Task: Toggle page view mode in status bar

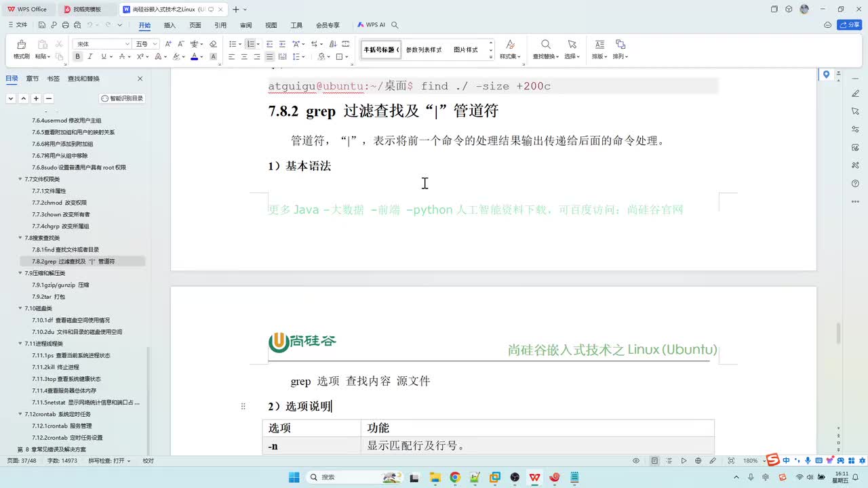Action: pyautogui.click(x=654, y=461)
